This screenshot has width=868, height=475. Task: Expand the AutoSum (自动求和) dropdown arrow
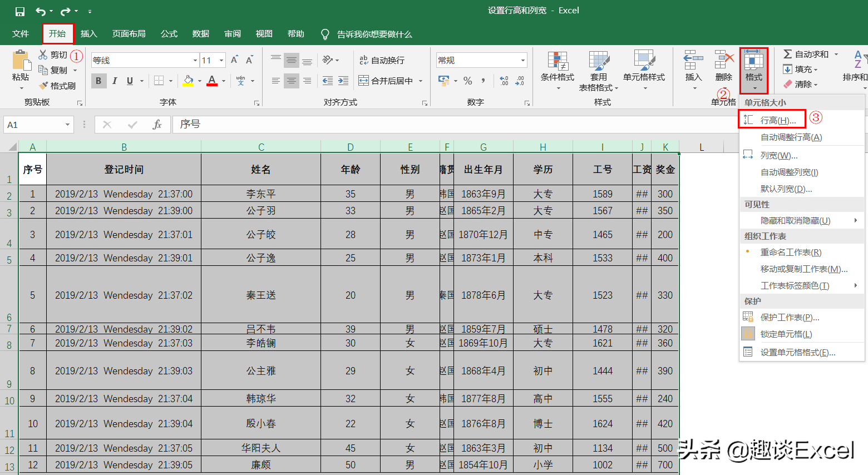836,55
